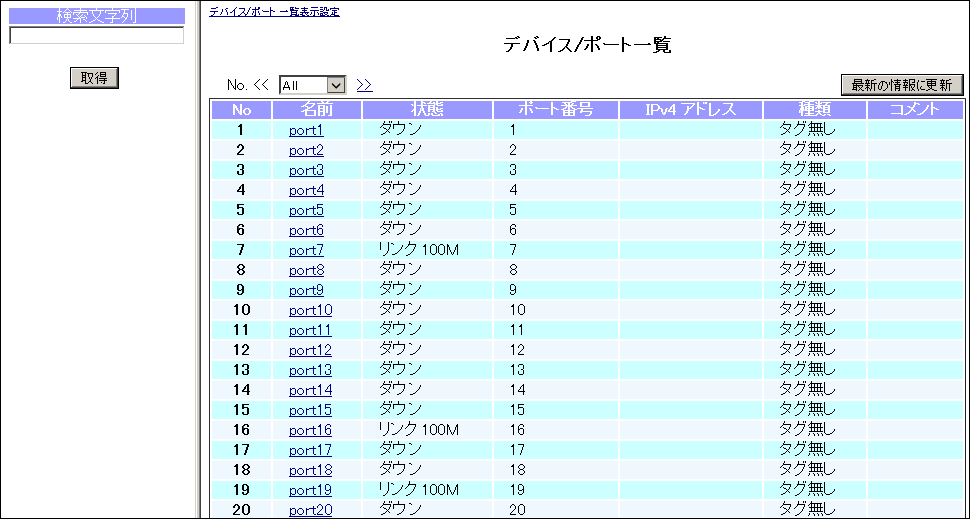Select リンク 100M status in port19 row
Screen dimensions: 970x519
coord(419,489)
